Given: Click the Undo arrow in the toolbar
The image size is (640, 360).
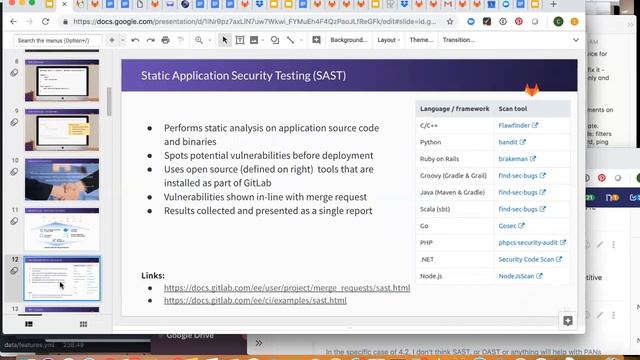Looking at the screenshot, I should point(135,40).
